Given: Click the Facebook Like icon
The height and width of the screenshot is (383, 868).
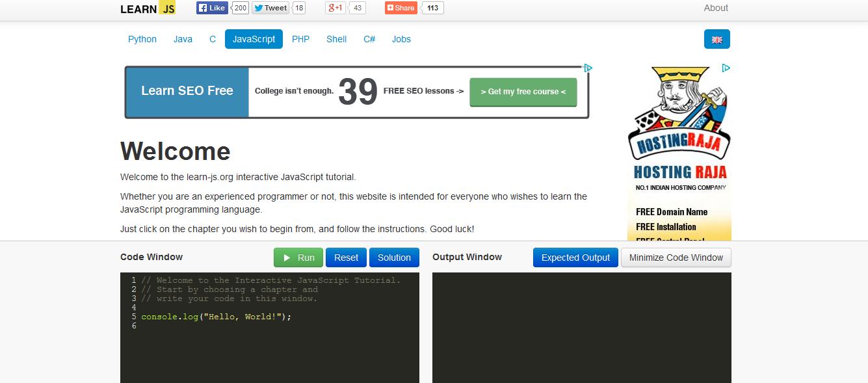Looking at the screenshot, I should [204, 7].
